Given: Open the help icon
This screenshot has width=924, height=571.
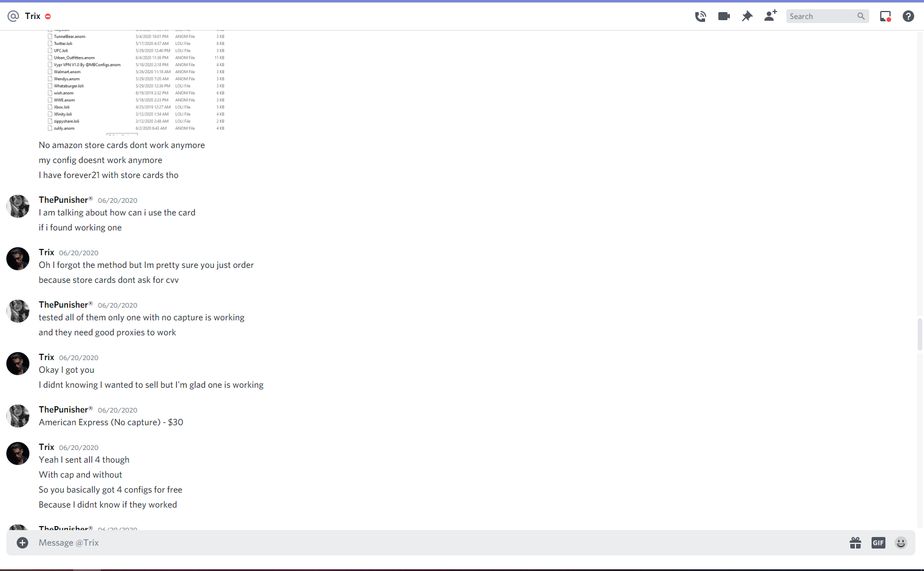Looking at the screenshot, I should click(908, 16).
